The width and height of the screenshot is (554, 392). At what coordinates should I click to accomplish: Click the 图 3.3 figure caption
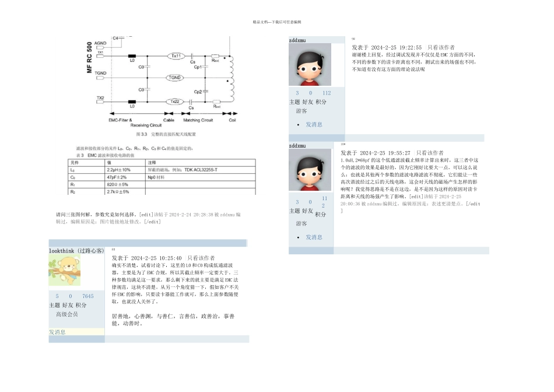(166, 134)
